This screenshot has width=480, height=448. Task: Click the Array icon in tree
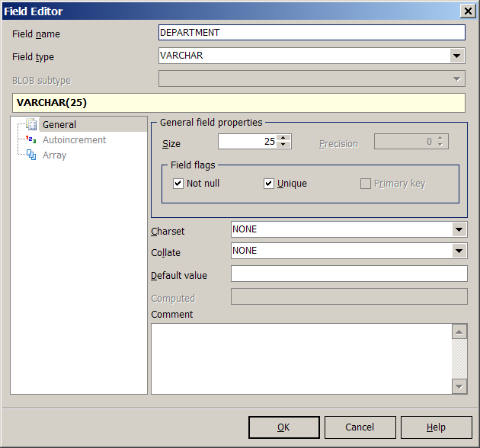click(x=31, y=155)
